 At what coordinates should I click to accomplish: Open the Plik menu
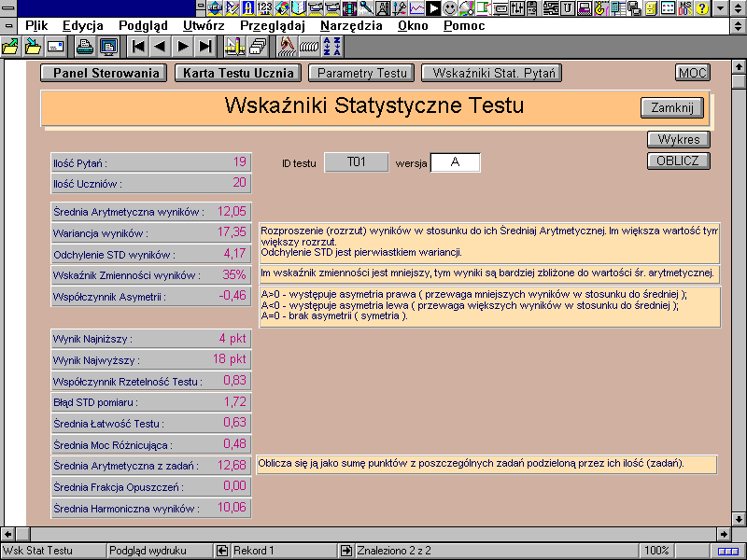tap(36, 26)
